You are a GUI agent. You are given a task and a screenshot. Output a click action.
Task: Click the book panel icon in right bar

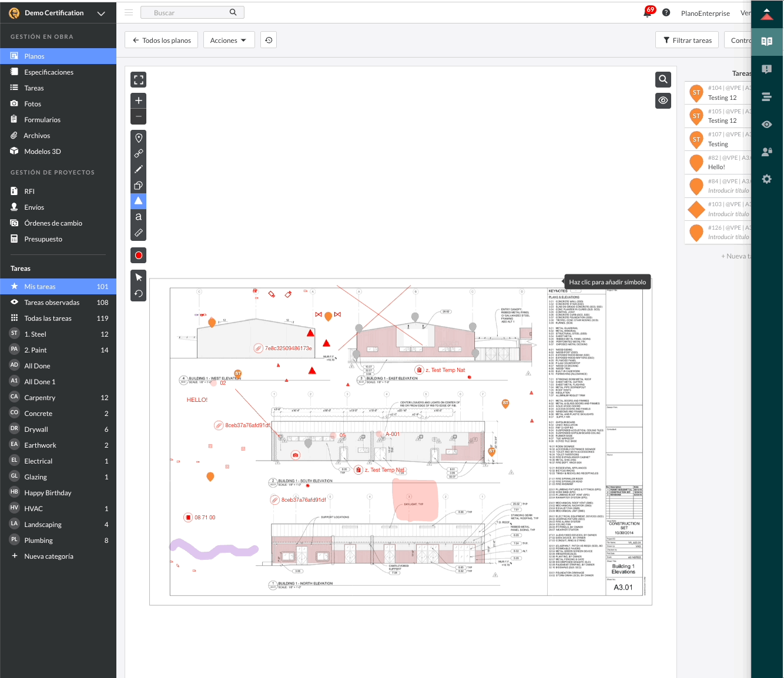(766, 41)
